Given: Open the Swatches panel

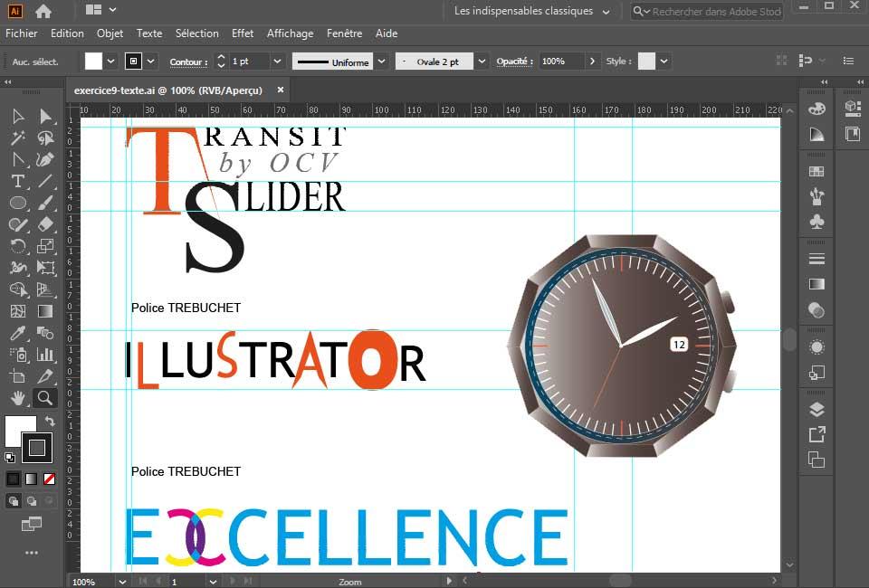Looking at the screenshot, I should 816,172.
